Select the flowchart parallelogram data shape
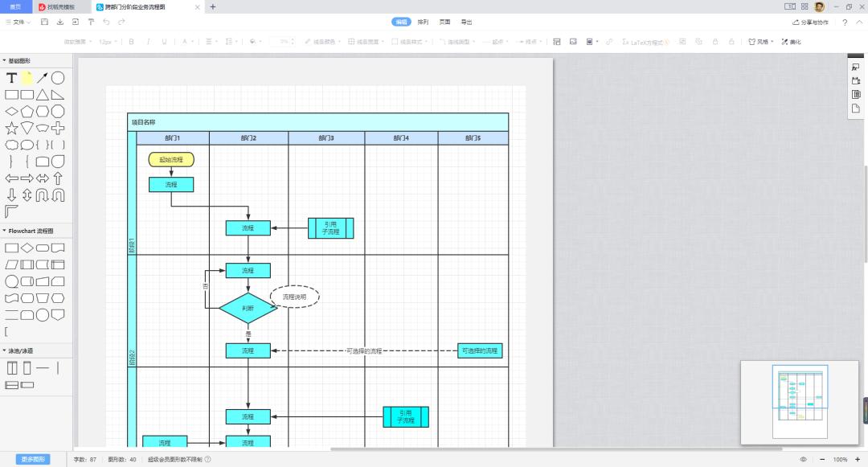Image resolution: width=868 pixels, height=467 pixels. 11,264
